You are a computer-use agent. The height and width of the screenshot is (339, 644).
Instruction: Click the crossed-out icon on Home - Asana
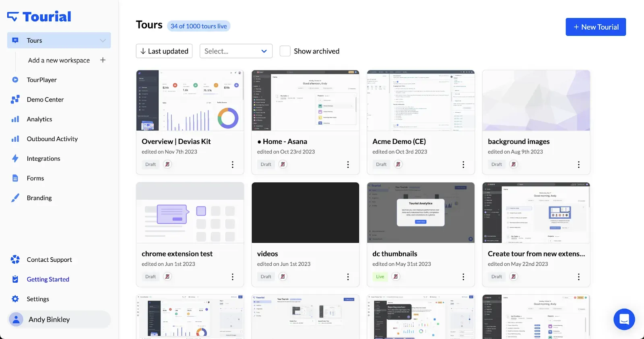pos(283,164)
